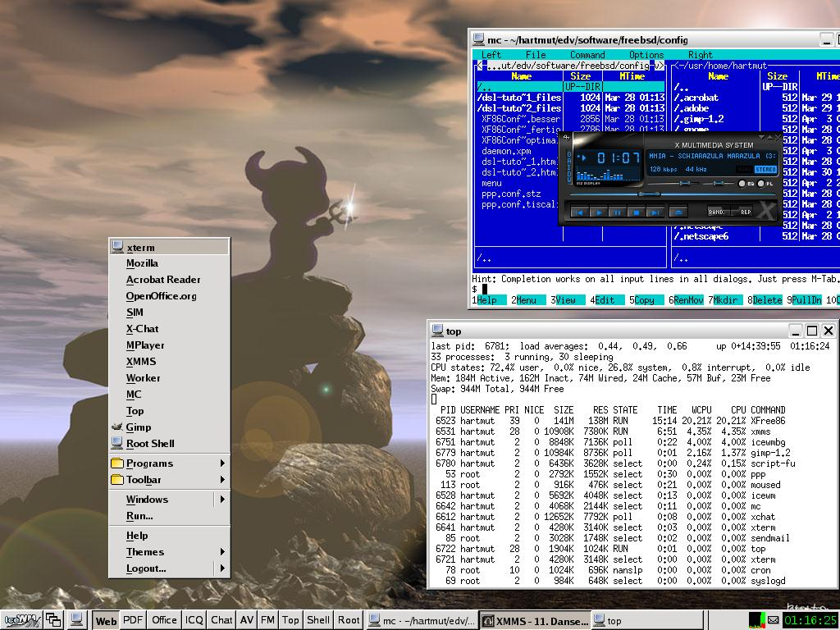Viewport: 840px width, 630px height.
Task: Expand the Themes submenu
Action: point(169,552)
